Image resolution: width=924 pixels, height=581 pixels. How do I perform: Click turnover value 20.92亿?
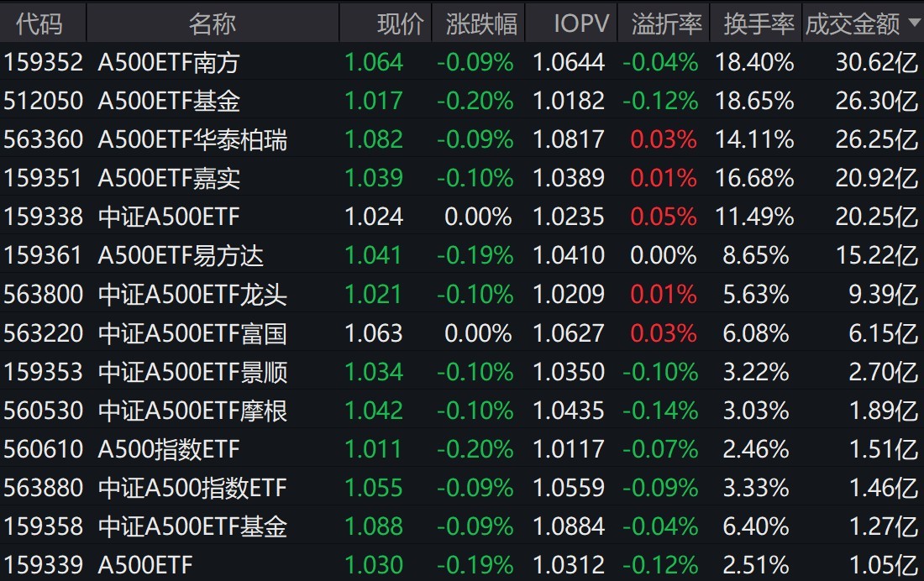pos(877,178)
